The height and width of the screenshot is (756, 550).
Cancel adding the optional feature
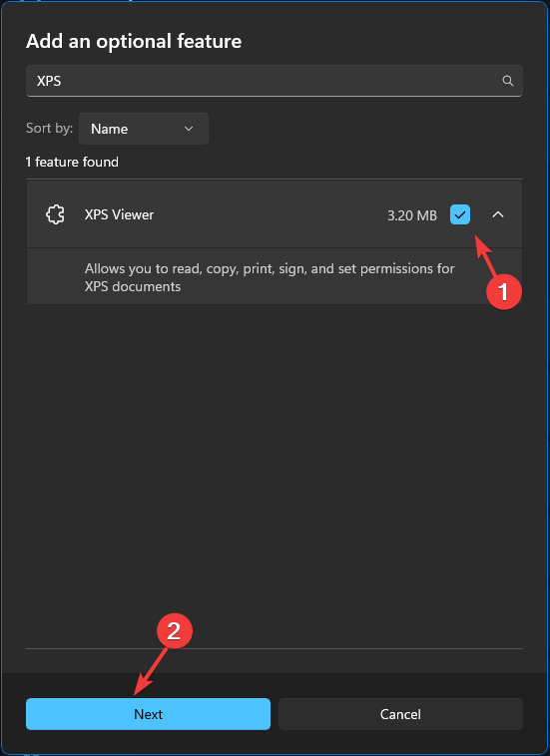(x=400, y=714)
